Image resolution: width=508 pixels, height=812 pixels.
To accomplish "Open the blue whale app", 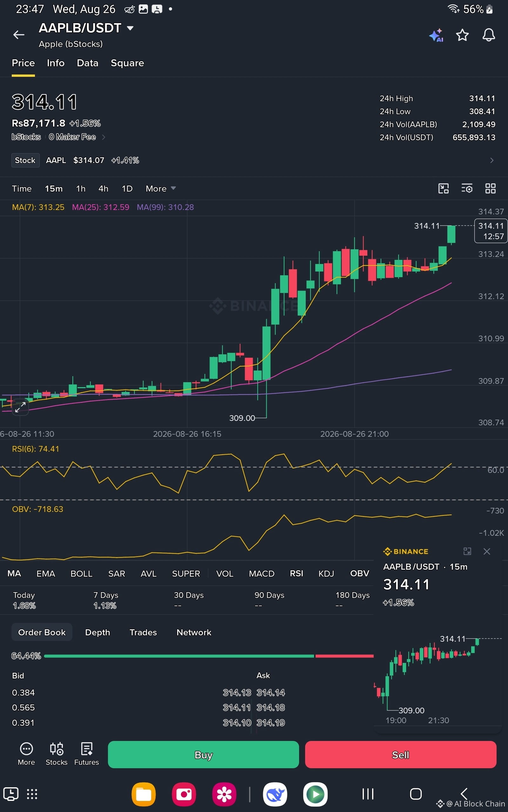I will click(x=275, y=794).
